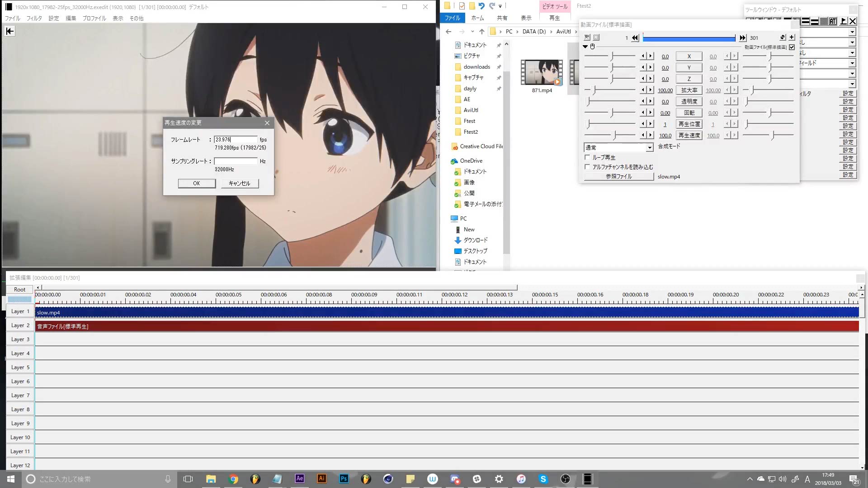The width and height of the screenshot is (868, 488).
Task: Click the 参照ファイル button
Action: (x=619, y=177)
